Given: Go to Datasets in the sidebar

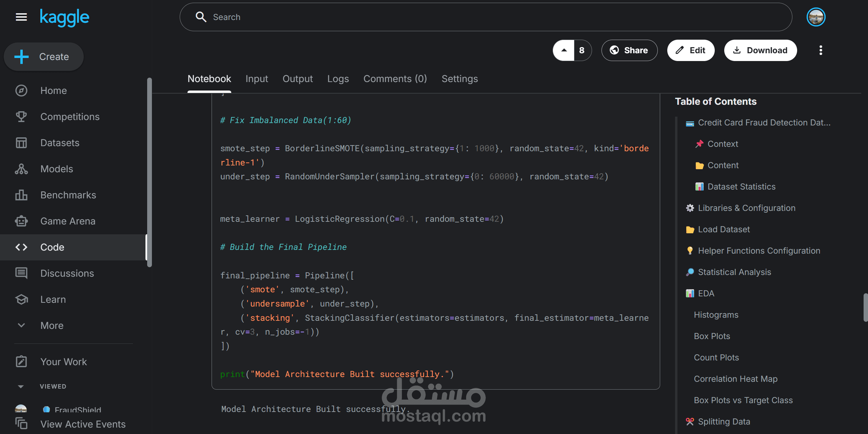Looking at the screenshot, I should coord(60,143).
